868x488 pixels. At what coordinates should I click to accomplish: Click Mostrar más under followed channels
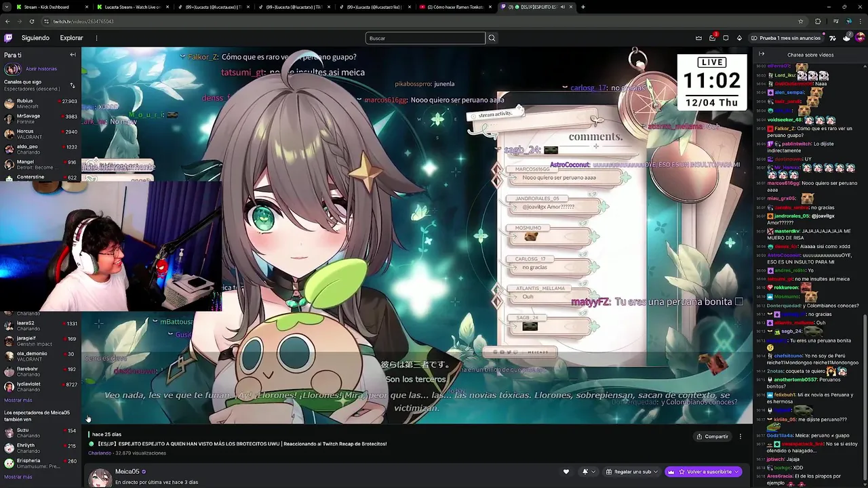click(x=18, y=401)
